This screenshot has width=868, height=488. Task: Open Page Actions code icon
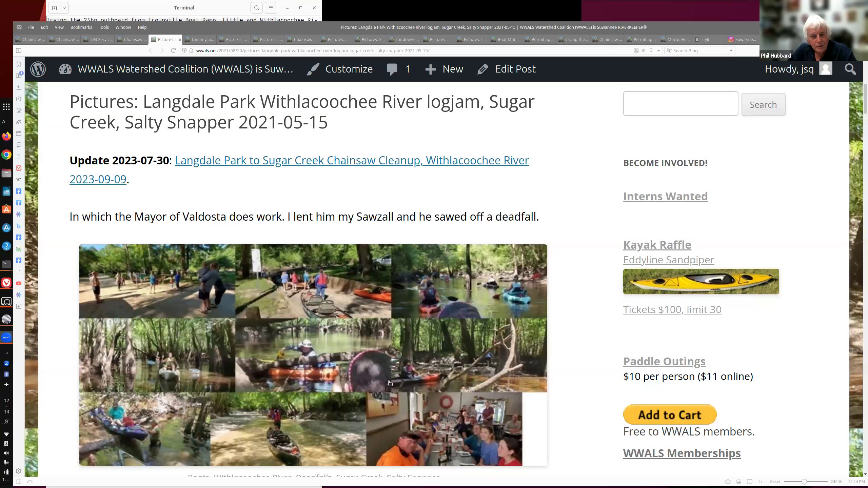761,482
